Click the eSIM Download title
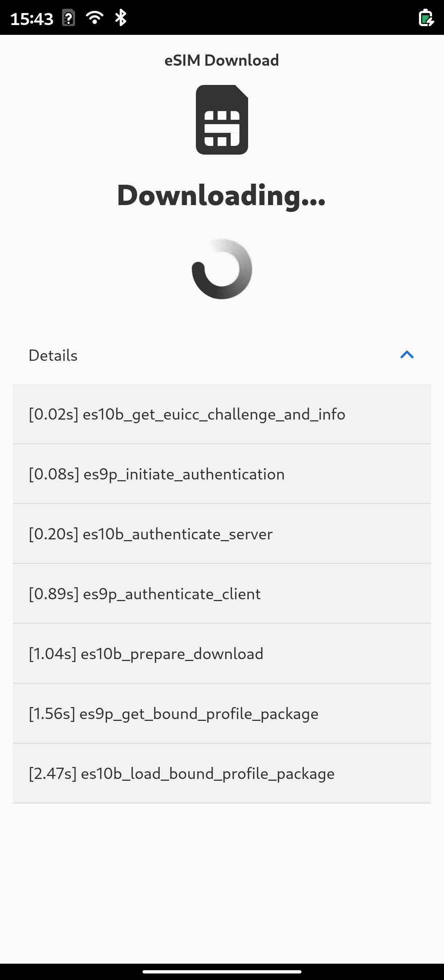 [x=222, y=60]
